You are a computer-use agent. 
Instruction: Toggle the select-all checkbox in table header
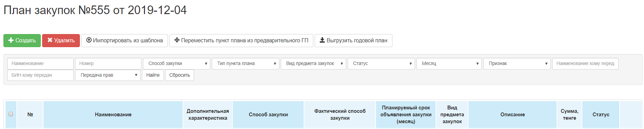[x=11, y=114]
